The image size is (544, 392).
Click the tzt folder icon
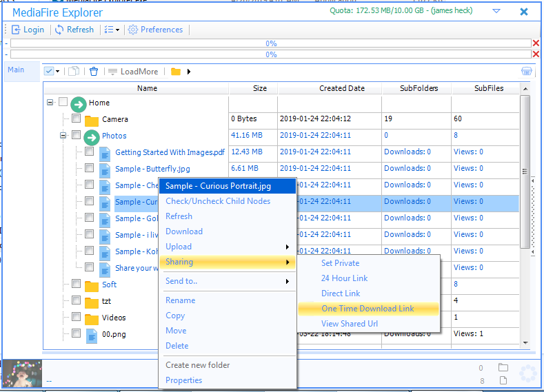92,302
